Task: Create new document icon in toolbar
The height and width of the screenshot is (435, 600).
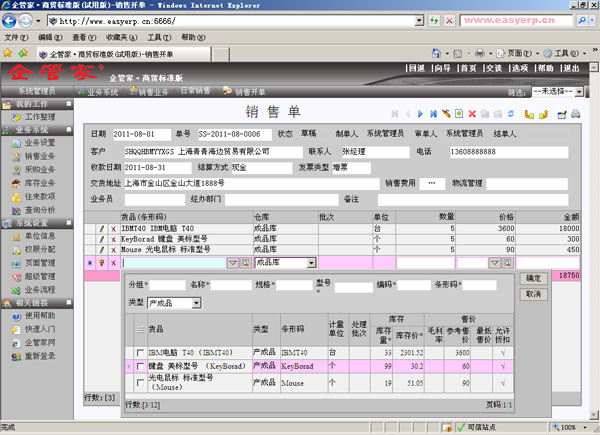Action: [459, 114]
